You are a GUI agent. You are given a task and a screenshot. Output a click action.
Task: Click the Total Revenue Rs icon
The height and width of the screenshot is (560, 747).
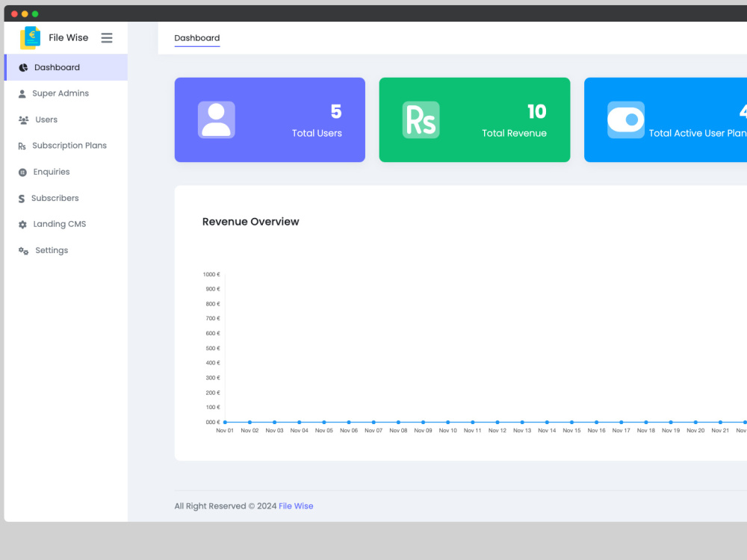tap(421, 119)
